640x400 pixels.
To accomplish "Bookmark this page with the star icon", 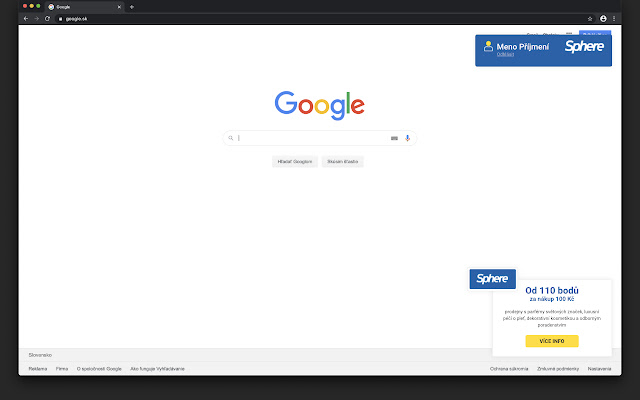I will pyautogui.click(x=590, y=19).
